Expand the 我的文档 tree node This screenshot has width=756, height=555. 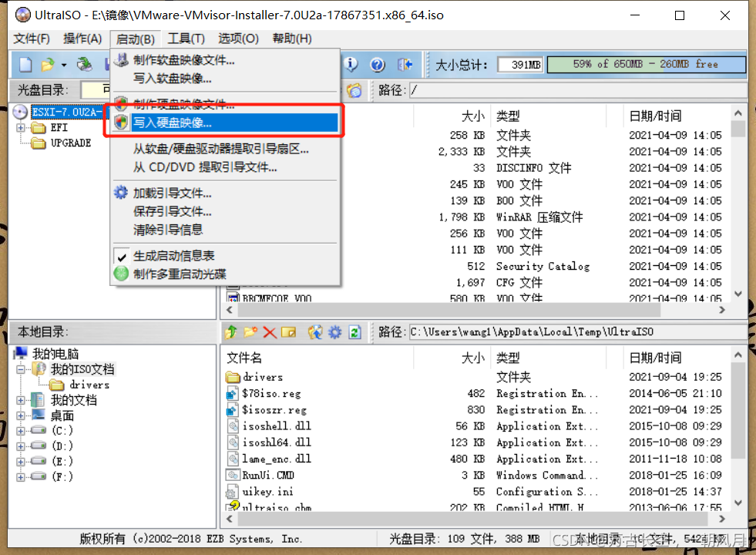[20, 400]
